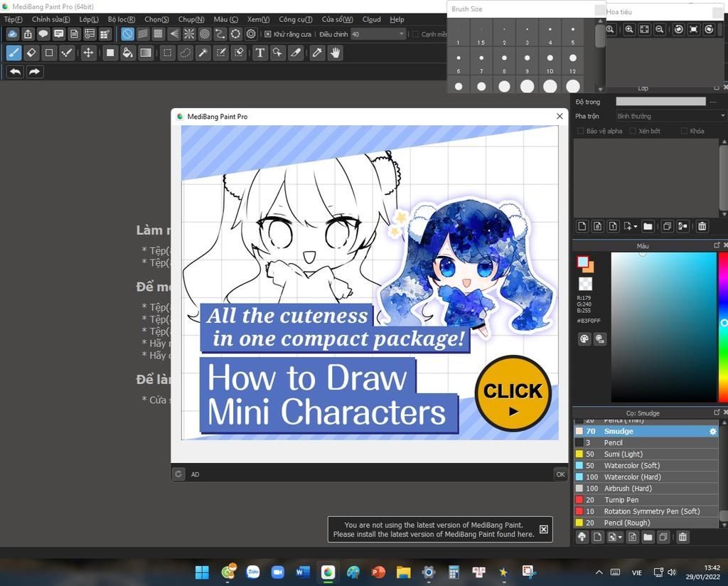Open add brush dropdown in brush panel
The height and width of the screenshot is (586, 728).
pyautogui.click(x=615, y=537)
